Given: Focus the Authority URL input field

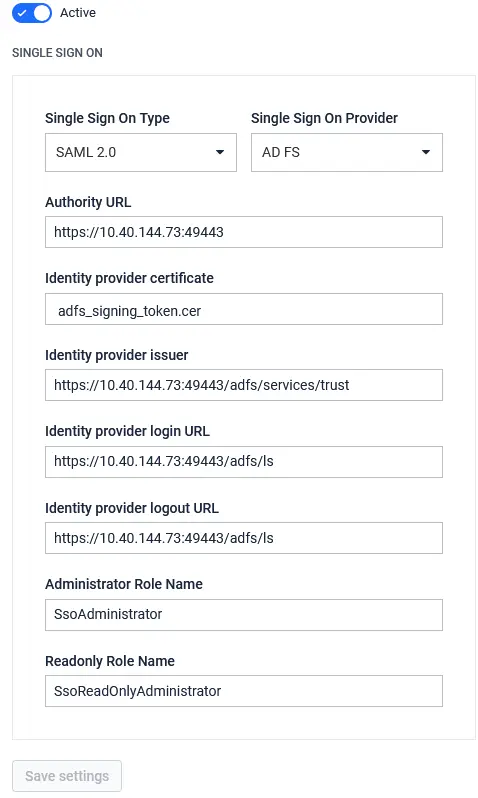Looking at the screenshot, I should click(244, 232).
